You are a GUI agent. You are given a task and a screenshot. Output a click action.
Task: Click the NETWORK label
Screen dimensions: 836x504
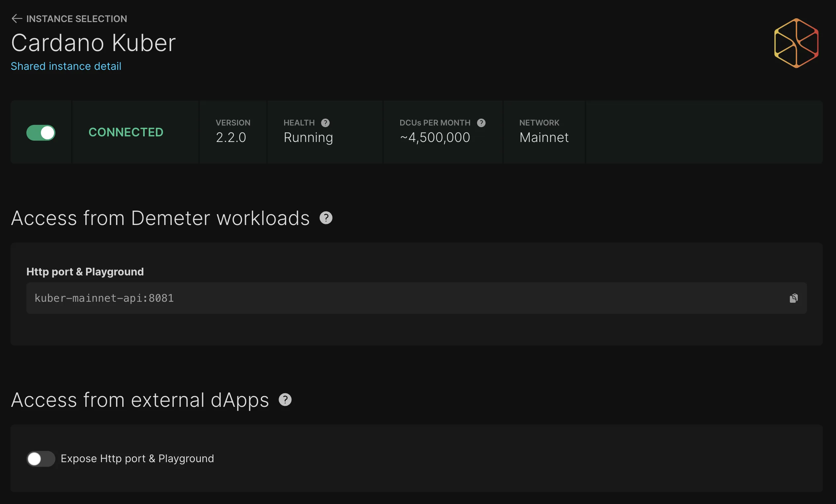[539, 123]
